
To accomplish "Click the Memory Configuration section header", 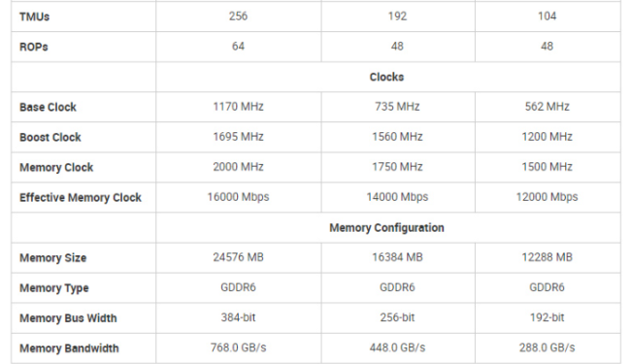I will (x=386, y=228).
